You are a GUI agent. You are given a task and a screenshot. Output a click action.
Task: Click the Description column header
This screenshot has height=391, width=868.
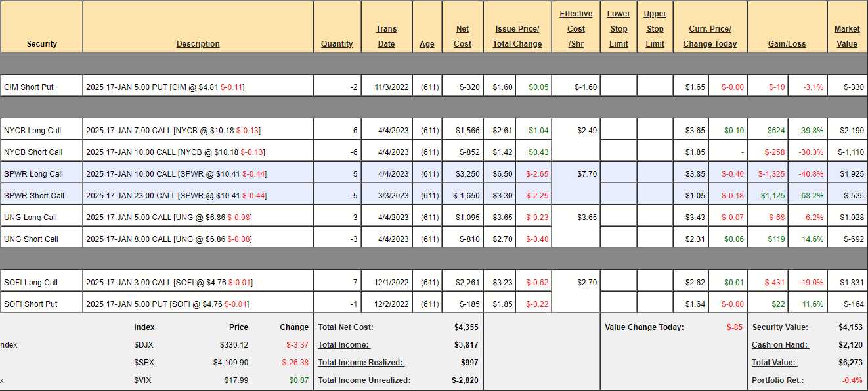(198, 44)
